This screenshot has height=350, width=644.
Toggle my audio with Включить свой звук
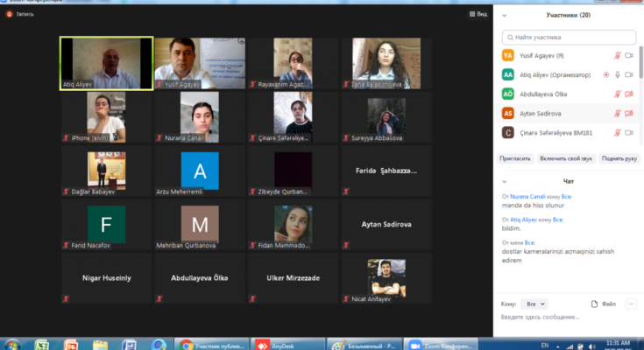point(566,158)
